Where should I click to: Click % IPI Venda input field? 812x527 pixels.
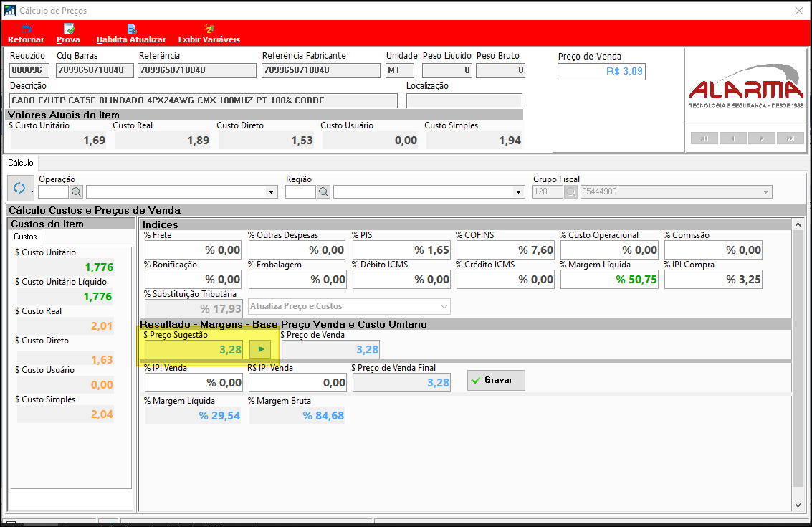click(194, 382)
